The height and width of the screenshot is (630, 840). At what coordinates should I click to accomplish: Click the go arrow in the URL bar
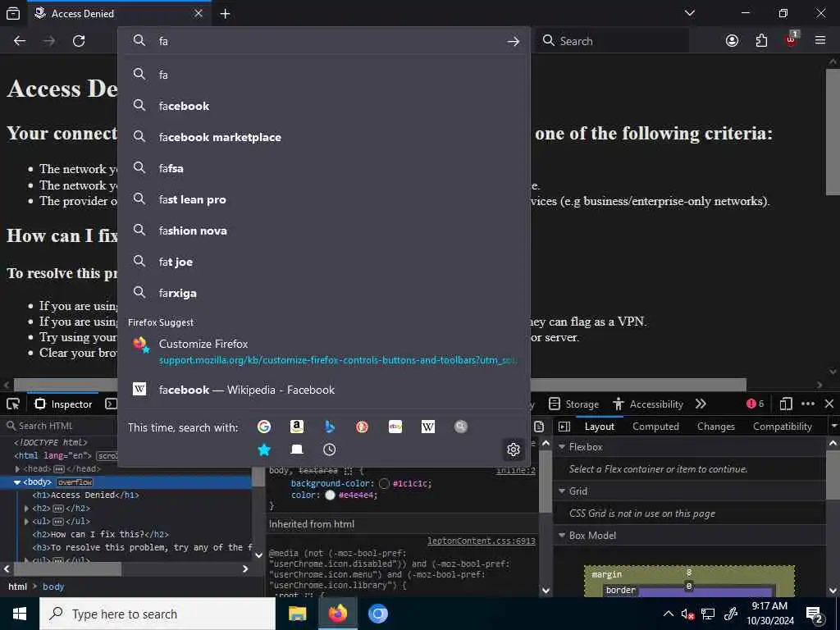point(514,41)
